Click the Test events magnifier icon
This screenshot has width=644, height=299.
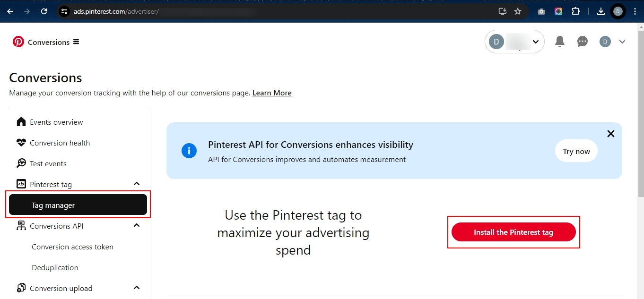tap(21, 163)
